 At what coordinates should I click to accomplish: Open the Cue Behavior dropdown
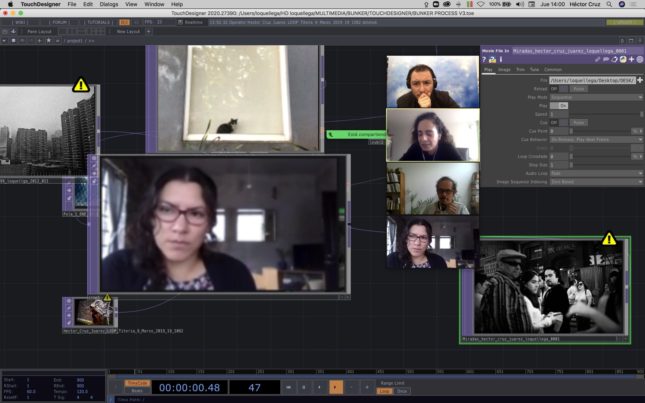[x=596, y=139]
